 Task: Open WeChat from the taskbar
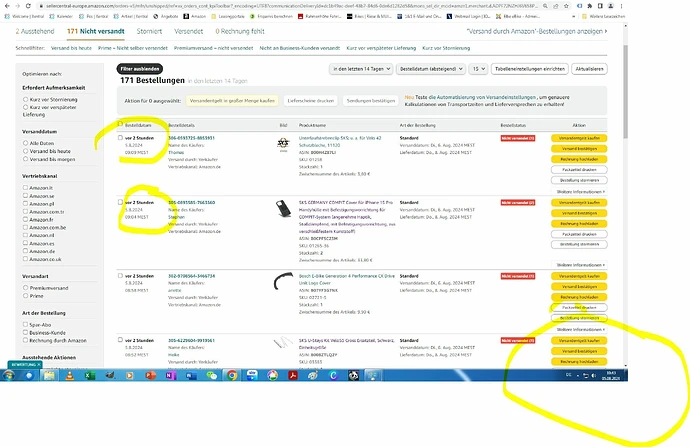(212, 375)
